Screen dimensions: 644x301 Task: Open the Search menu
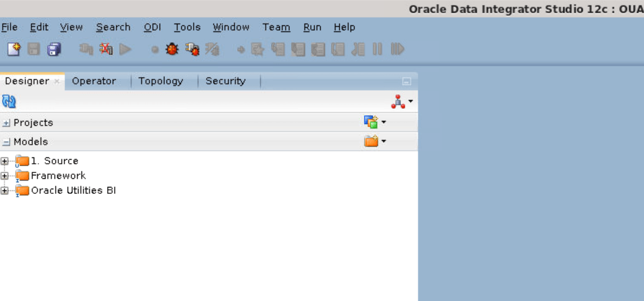(x=113, y=27)
